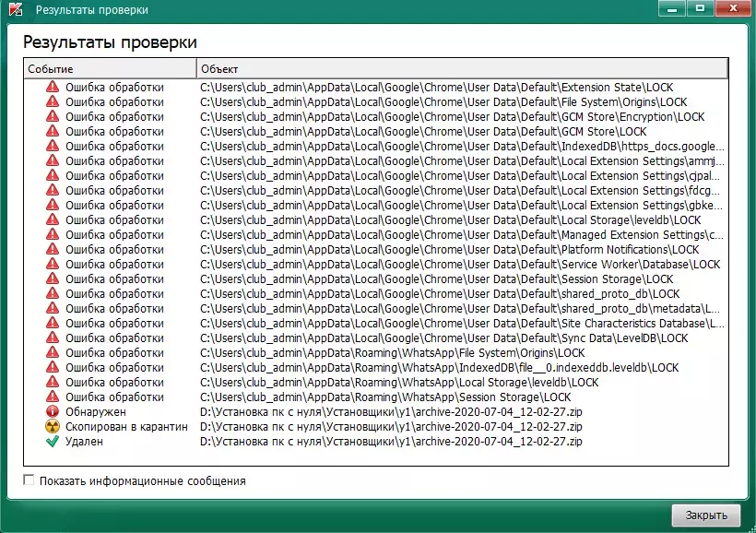
Task: Click warning icon for WhatsApp\Session Storage\LOCK row
Action: click(x=53, y=397)
